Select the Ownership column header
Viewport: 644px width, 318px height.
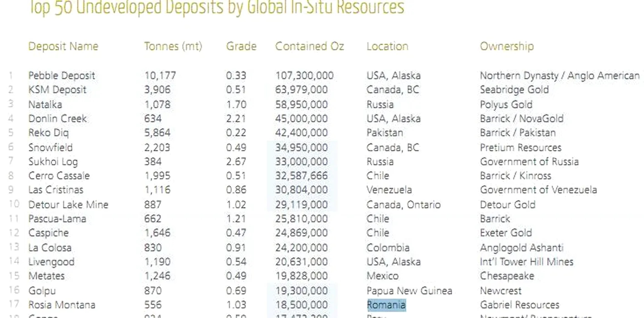tap(506, 46)
